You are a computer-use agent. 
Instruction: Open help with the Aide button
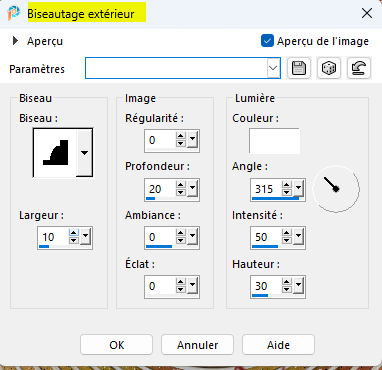tap(278, 345)
